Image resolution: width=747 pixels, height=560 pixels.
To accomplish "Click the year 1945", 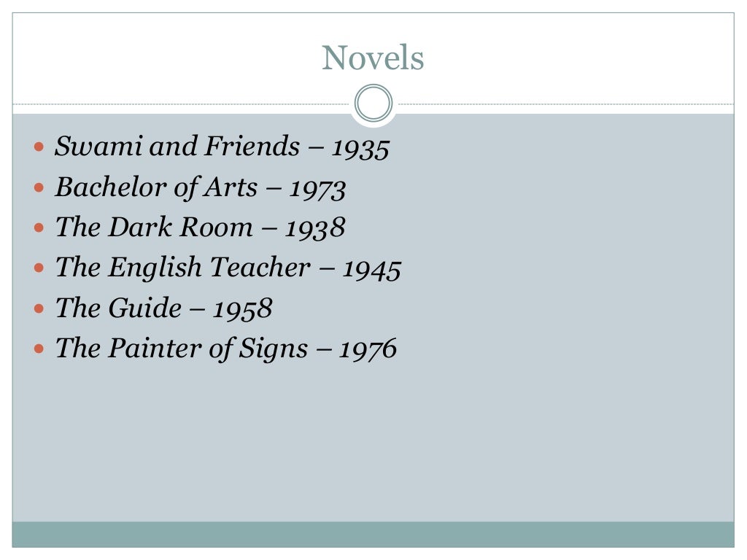I will pos(372,270).
